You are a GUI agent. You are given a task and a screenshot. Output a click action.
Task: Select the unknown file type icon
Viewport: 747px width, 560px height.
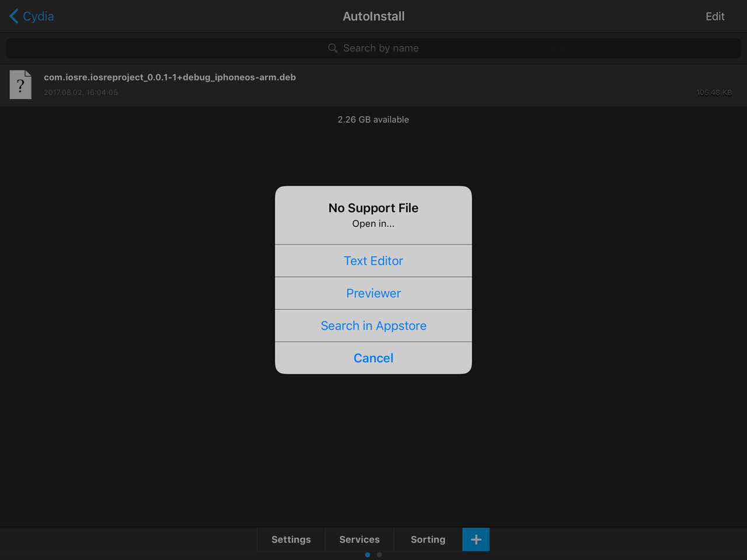click(20, 85)
